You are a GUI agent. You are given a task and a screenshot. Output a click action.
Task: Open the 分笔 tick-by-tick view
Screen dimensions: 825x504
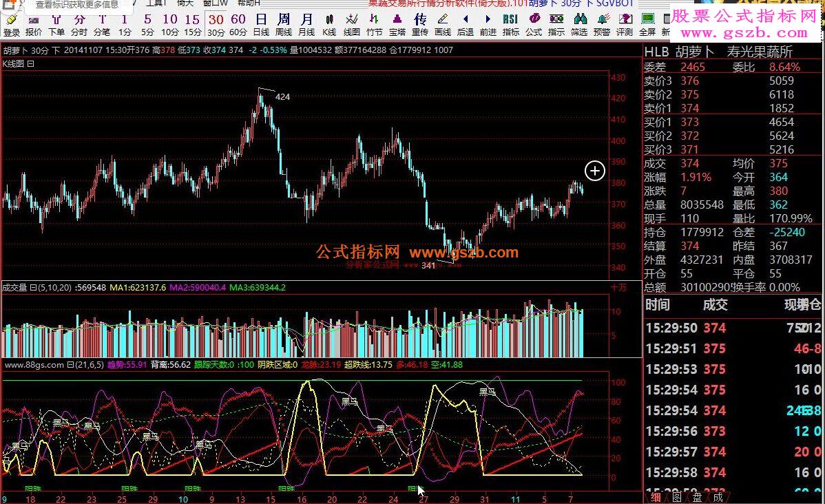click(101, 25)
